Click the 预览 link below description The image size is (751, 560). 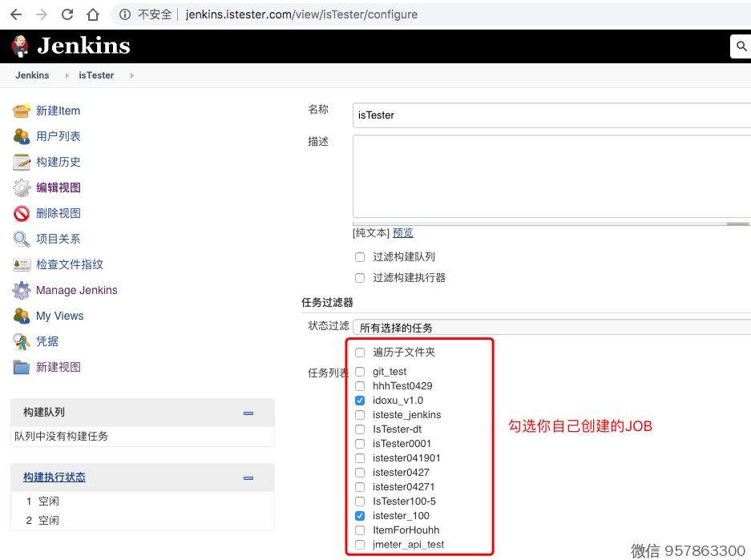[x=403, y=233]
